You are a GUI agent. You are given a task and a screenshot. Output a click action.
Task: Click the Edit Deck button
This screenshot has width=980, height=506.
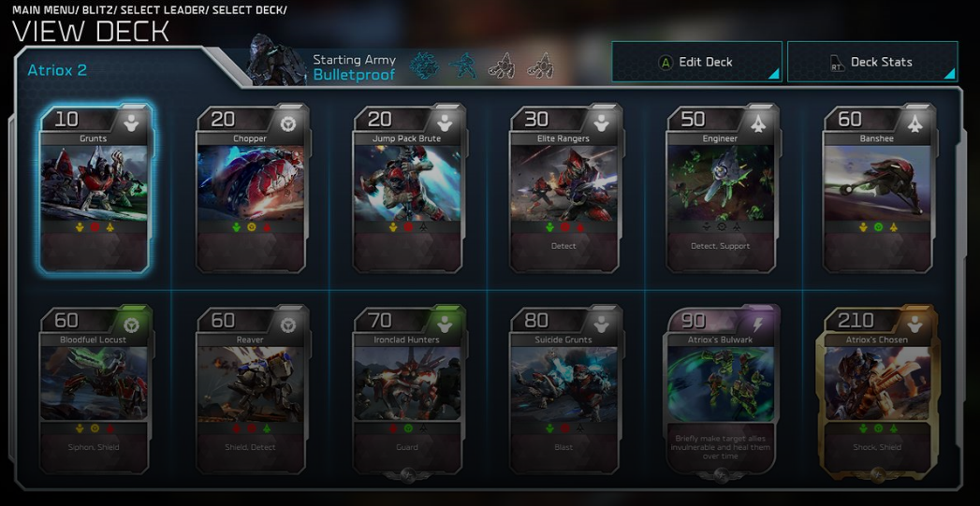[x=697, y=62]
